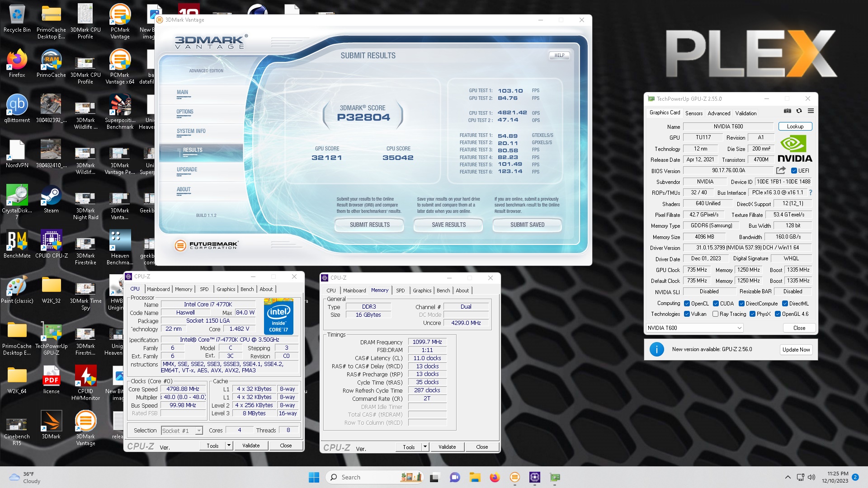The image size is (868, 488).
Task: Open Paint (classic) desktop icon
Action: click(x=17, y=289)
